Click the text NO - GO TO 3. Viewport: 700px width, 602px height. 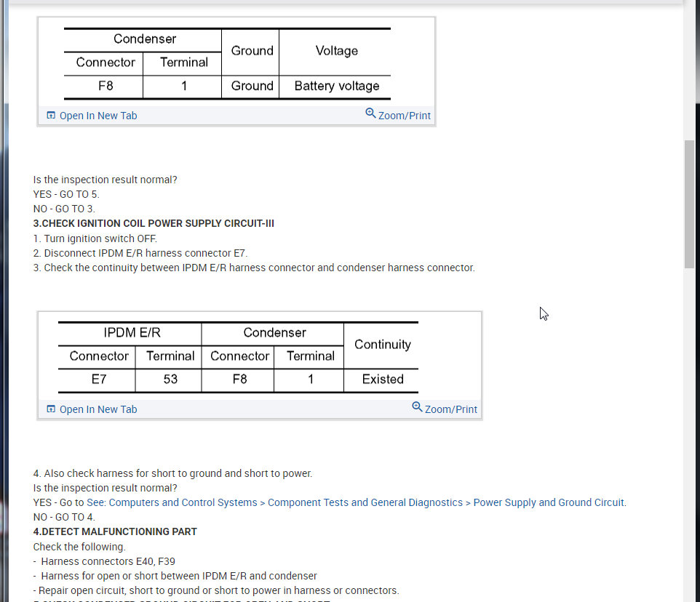click(64, 209)
